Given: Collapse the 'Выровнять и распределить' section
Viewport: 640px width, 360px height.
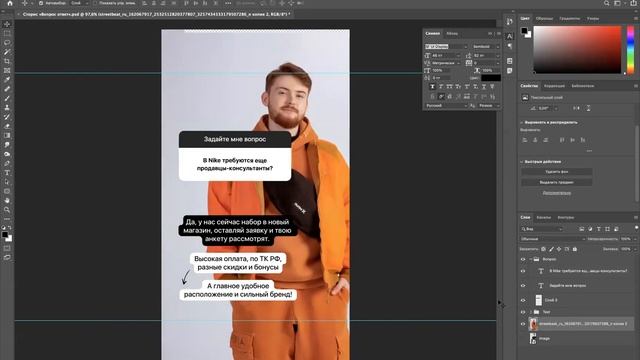Looking at the screenshot, I should (x=522, y=122).
